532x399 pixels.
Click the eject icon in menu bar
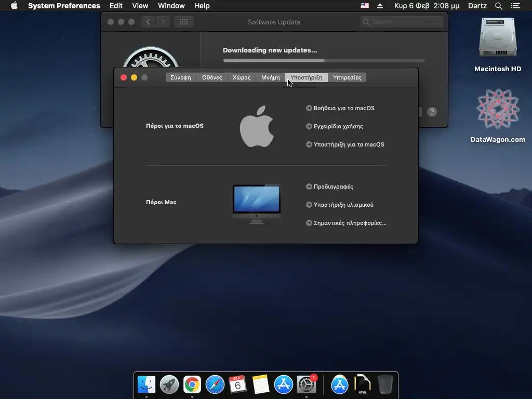[380, 6]
